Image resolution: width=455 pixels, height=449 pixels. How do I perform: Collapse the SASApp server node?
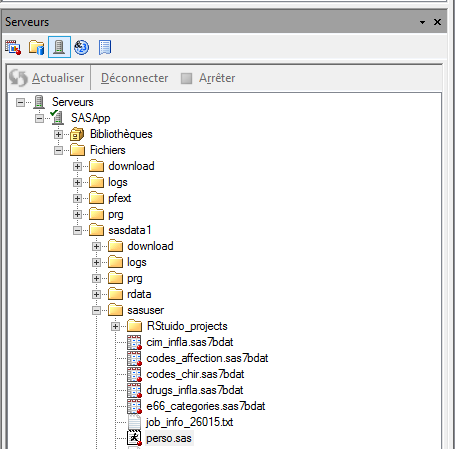[x=39, y=118]
